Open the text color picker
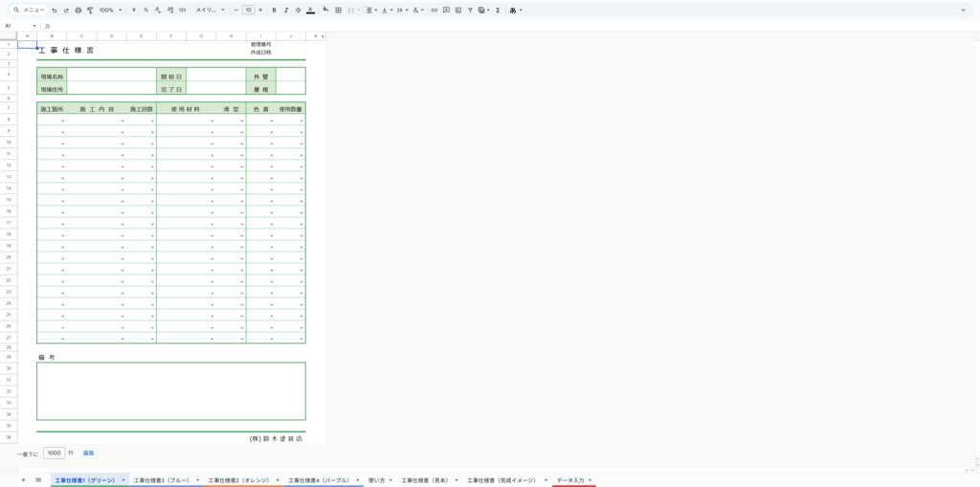The height and width of the screenshot is (487, 980). [x=311, y=10]
